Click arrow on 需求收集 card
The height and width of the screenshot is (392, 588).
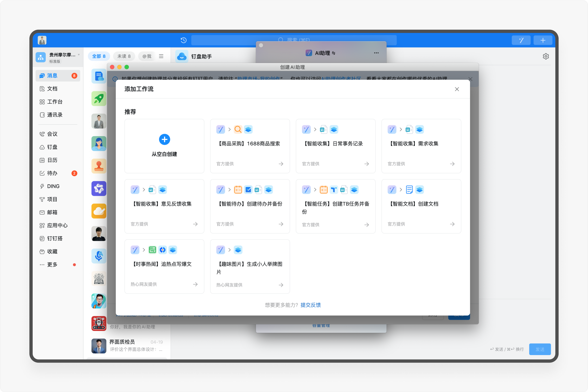452,164
